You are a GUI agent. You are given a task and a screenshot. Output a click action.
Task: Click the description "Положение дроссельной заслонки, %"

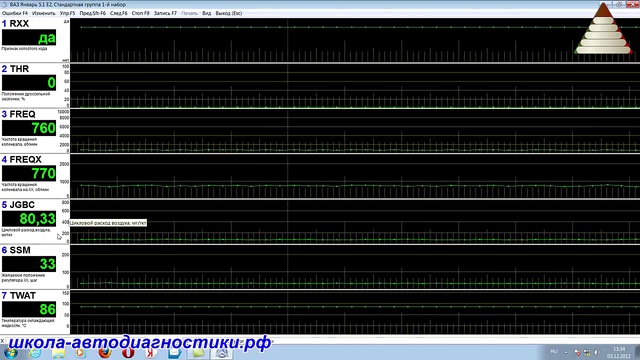point(26,96)
